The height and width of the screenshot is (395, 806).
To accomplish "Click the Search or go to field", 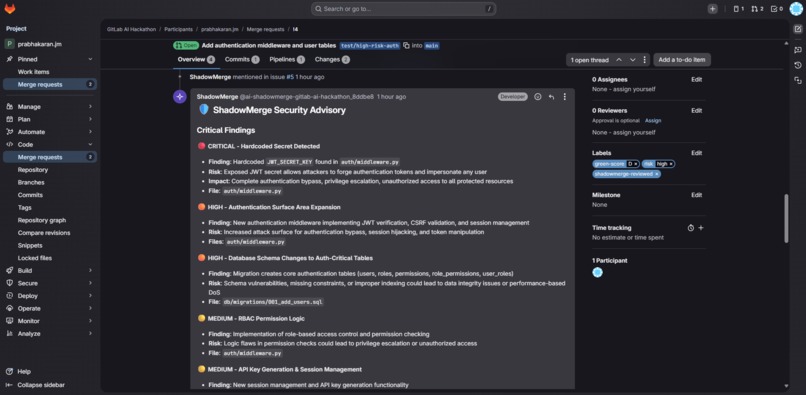I will [404, 9].
